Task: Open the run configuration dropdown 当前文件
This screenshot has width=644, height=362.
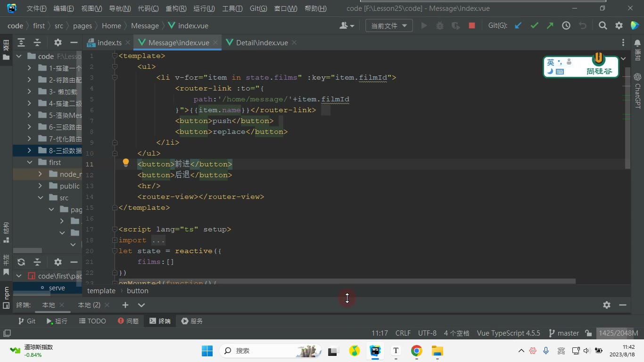Action: [x=389, y=26]
